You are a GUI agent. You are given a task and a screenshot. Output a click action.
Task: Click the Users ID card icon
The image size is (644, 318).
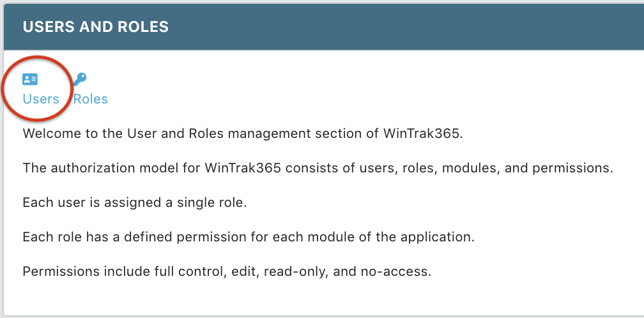click(30, 79)
